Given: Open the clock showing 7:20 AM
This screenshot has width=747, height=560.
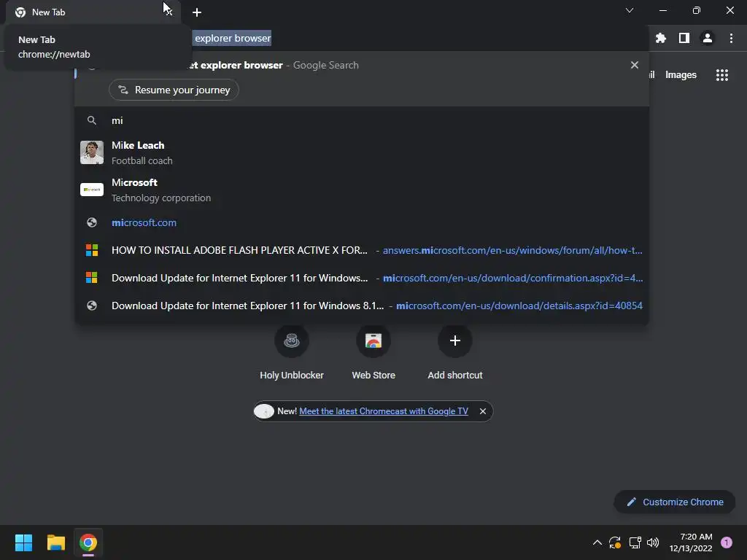Looking at the screenshot, I should coord(691,542).
